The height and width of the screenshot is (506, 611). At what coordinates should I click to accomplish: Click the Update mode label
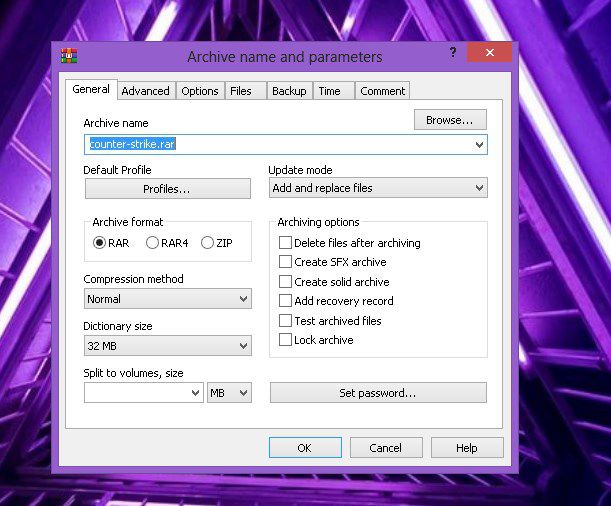pos(300,170)
